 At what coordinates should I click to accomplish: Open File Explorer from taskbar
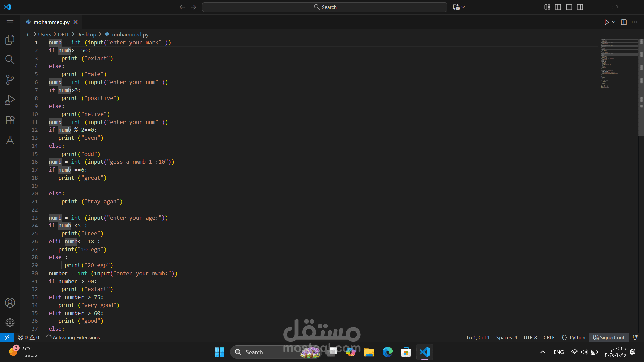tap(369, 352)
